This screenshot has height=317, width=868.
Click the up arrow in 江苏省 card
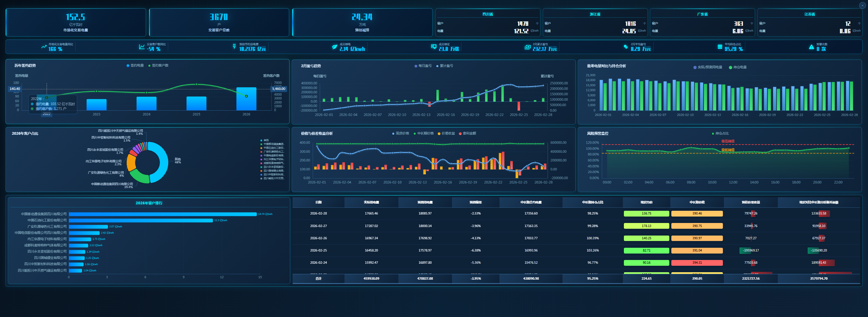(x=859, y=24)
